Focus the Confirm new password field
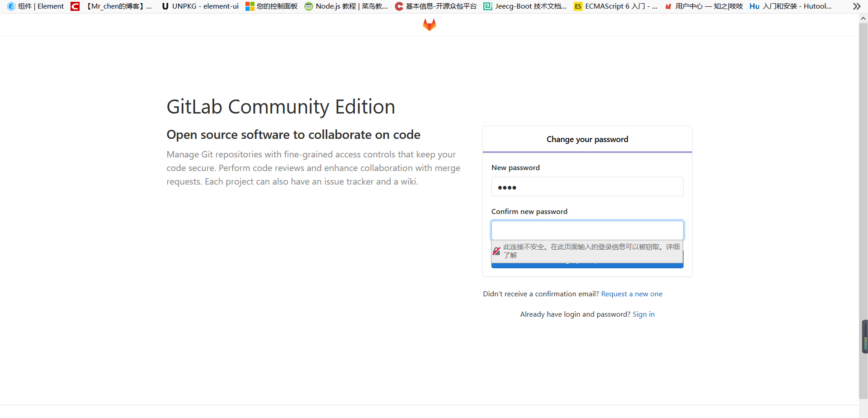The height and width of the screenshot is (418, 868). pyautogui.click(x=587, y=230)
